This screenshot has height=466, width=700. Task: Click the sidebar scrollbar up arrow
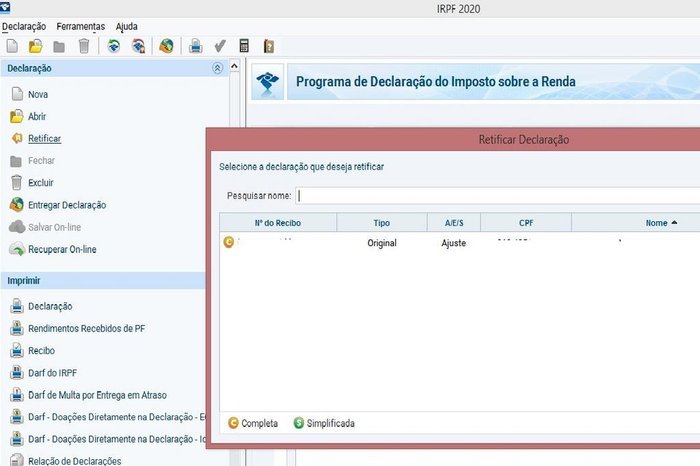(234, 67)
